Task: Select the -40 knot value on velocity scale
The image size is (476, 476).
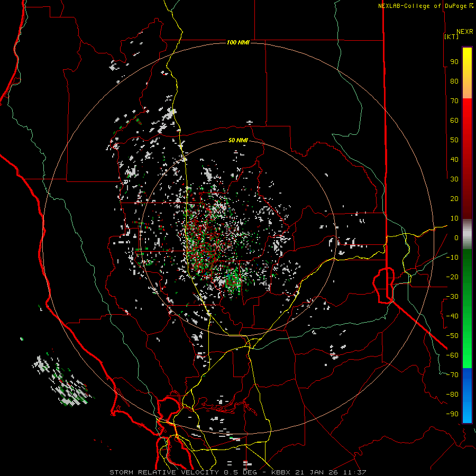Action: click(452, 316)
